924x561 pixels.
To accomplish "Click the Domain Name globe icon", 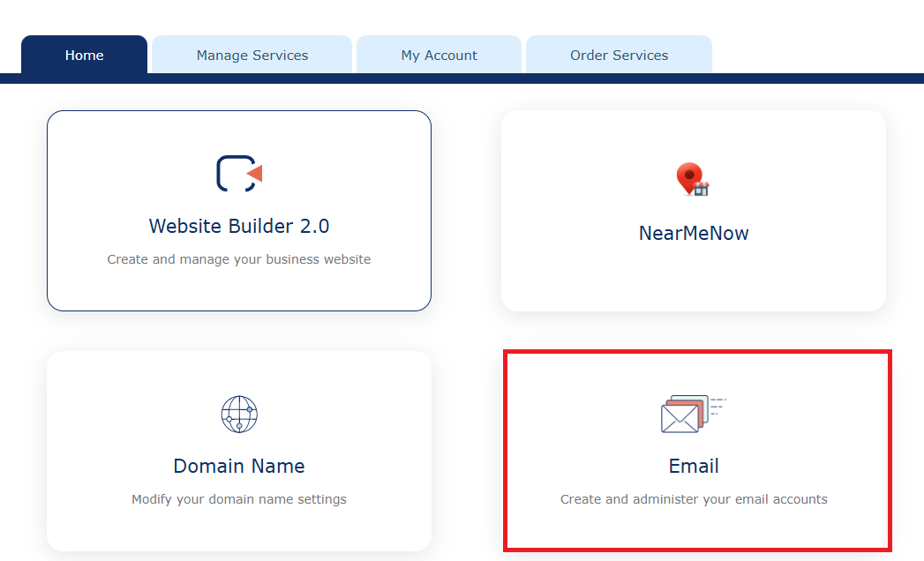I will pyautogui.click(x=239, y=414).
